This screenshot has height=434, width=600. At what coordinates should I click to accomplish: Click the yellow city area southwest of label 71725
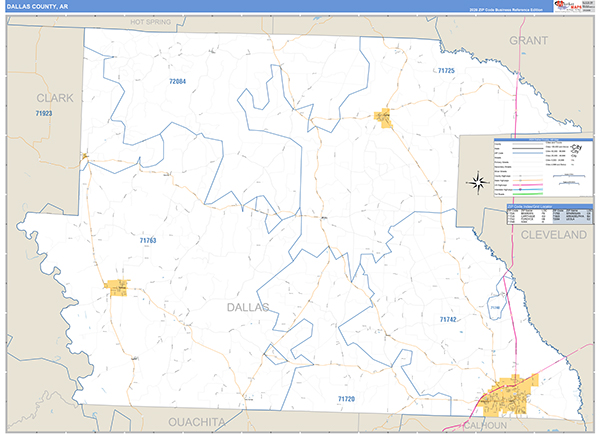click(383, 118)
